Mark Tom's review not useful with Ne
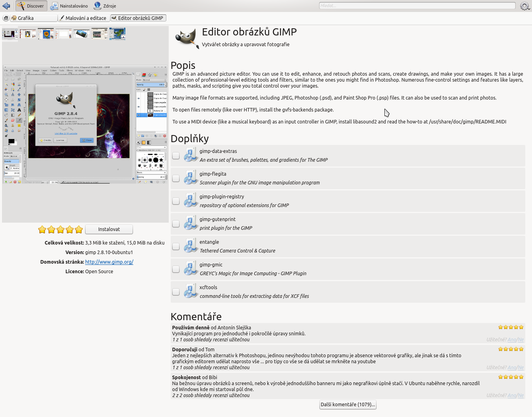Screen dimensions: 532x417 [x=521, y=368]
